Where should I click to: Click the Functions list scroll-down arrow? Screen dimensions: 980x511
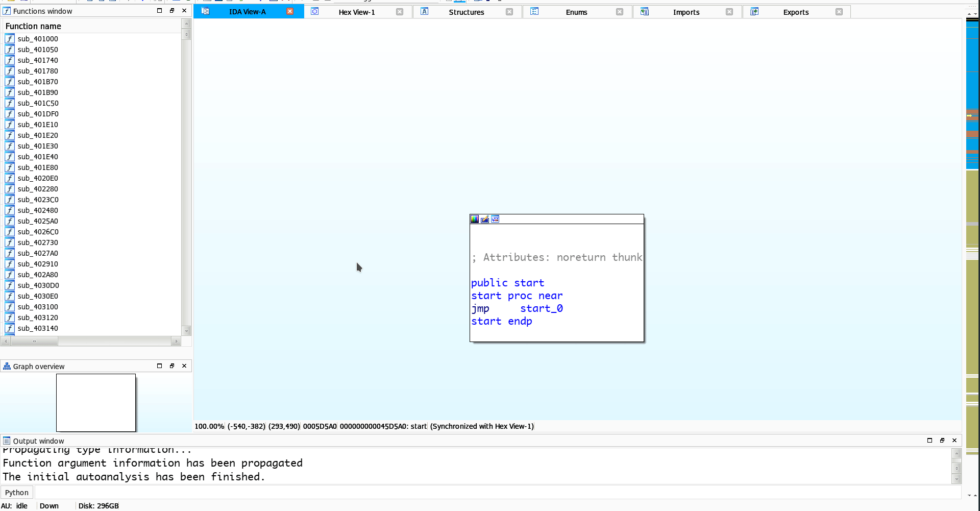point(186,331)
